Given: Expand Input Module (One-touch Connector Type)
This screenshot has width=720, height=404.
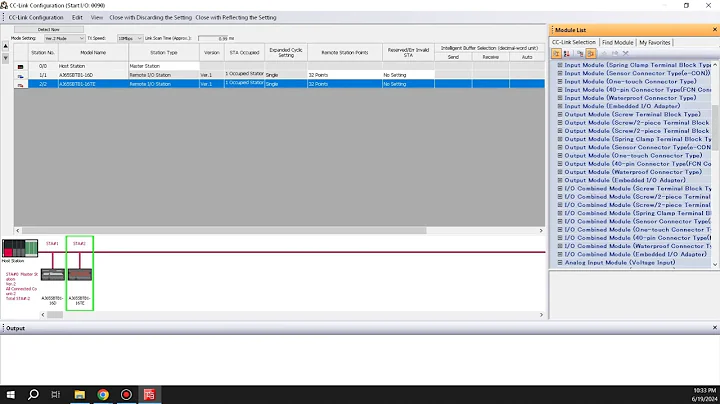Looking at the screenshot, I should tap(560, 82).
